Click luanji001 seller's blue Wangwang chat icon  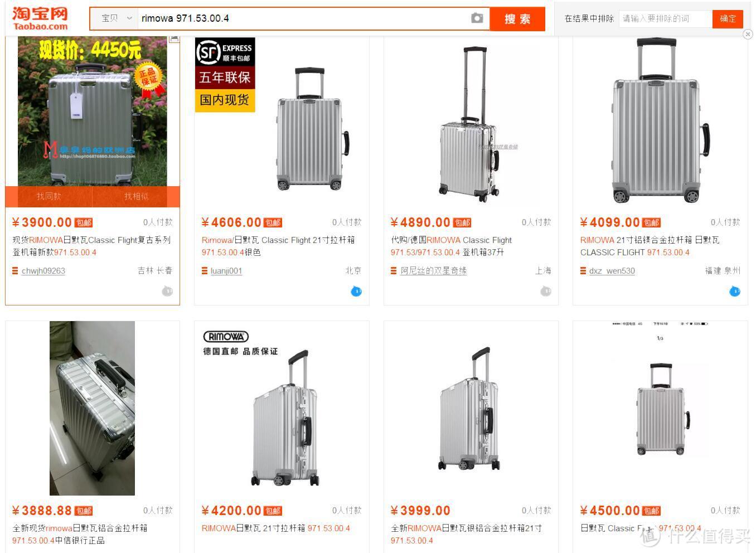[x=356, y=291]
